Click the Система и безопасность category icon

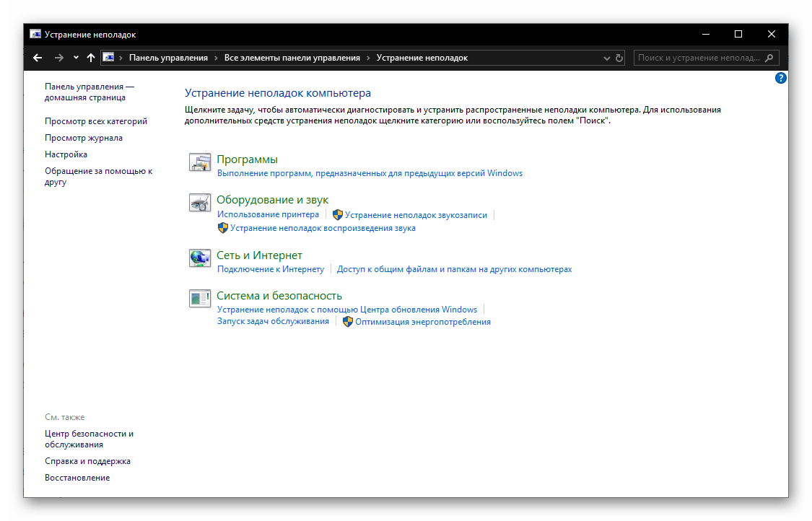200,299
